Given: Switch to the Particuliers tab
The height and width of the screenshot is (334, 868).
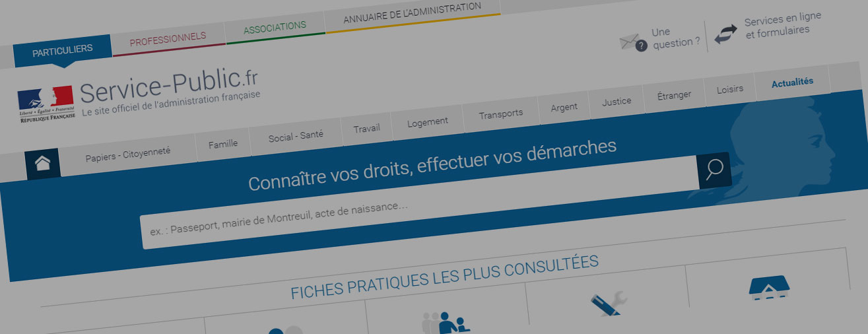Looking at the screenshot, I should pyautogui.click(x=62, y=50).
